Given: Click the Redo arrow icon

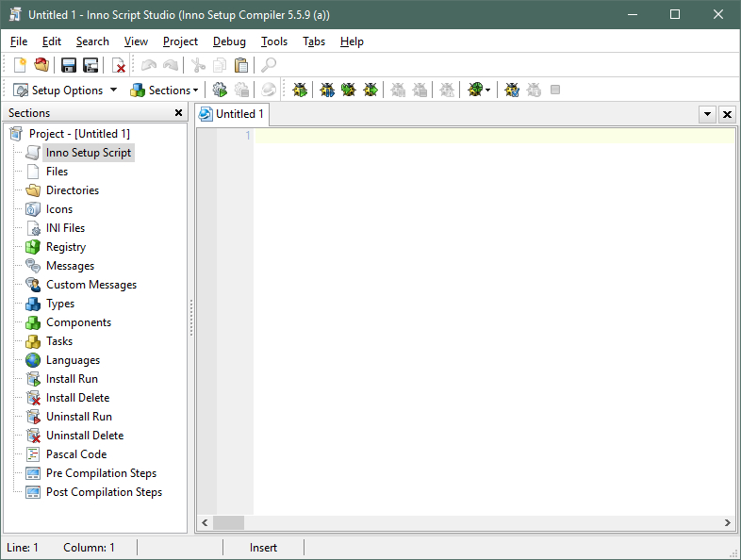Looking at the screenshot, I should [171, 65].
